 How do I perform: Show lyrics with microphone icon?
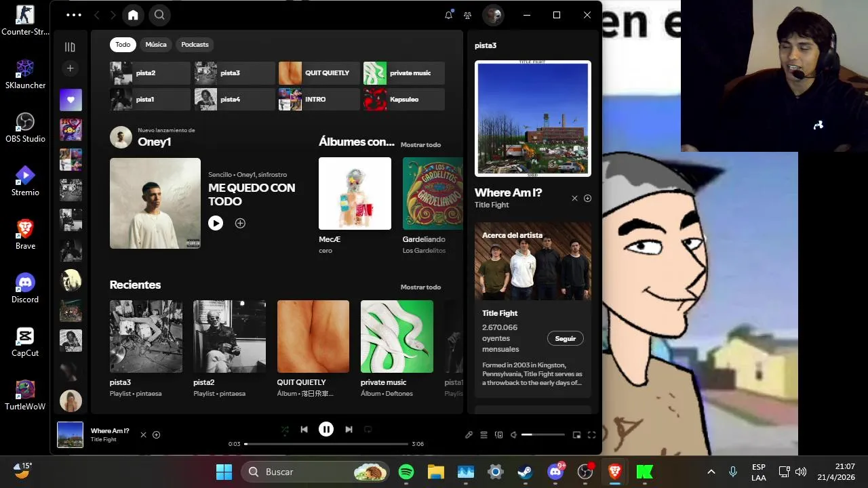[x=469, y=435]
